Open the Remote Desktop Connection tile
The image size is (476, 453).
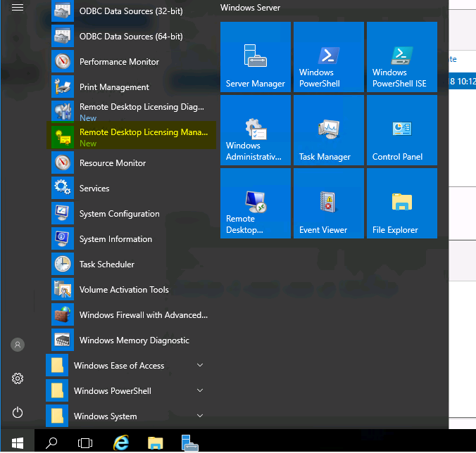coord(256,203)
